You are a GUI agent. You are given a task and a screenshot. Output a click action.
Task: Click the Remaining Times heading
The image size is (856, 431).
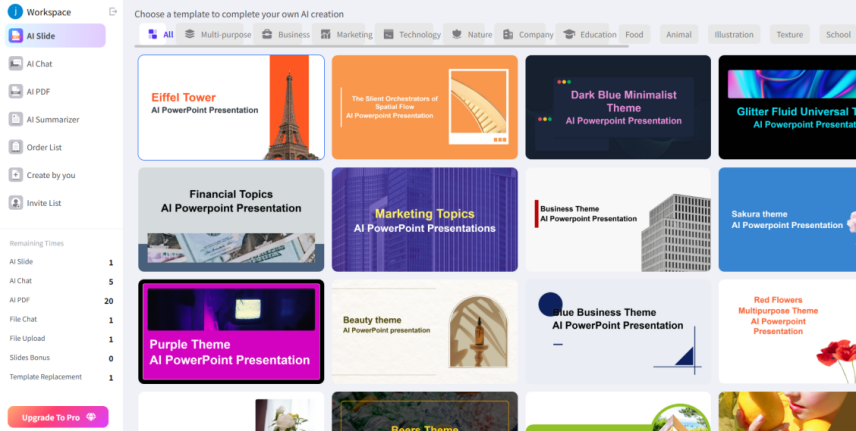click(x=37, y=243)
